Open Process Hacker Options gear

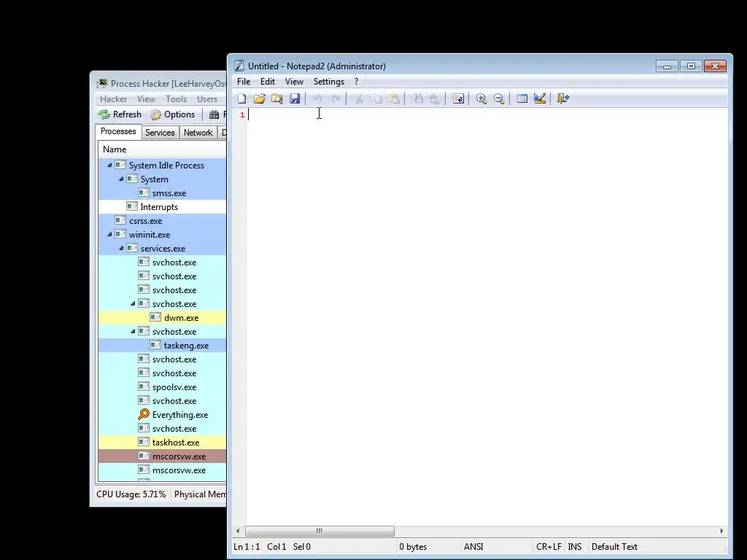tap(172, 114)
